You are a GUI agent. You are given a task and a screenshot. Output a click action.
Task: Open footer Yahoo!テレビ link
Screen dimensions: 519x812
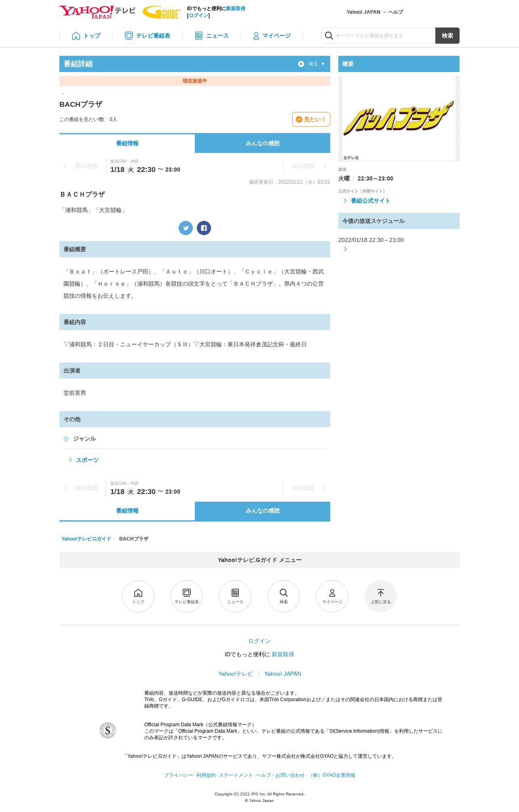coord(236,674)
